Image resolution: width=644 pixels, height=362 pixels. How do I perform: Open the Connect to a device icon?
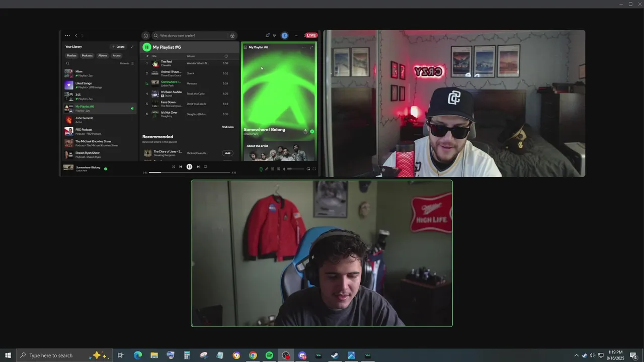[278, 169]
